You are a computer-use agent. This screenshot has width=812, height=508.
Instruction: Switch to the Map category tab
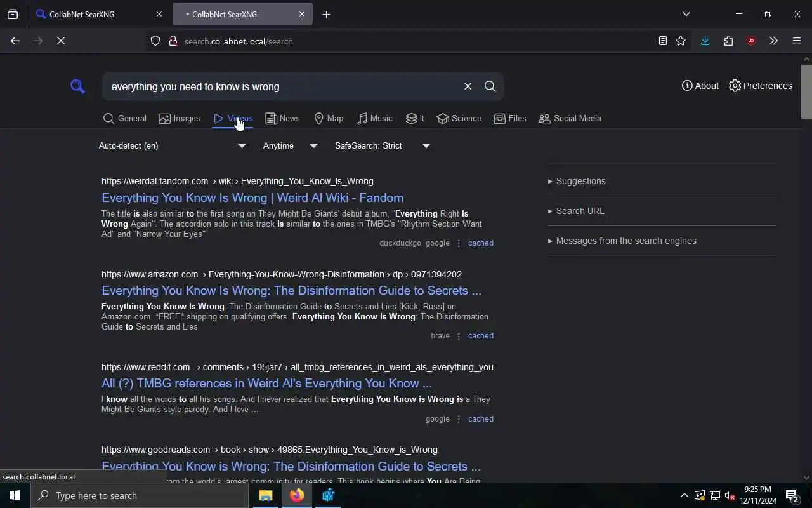[x=329, y=119]
